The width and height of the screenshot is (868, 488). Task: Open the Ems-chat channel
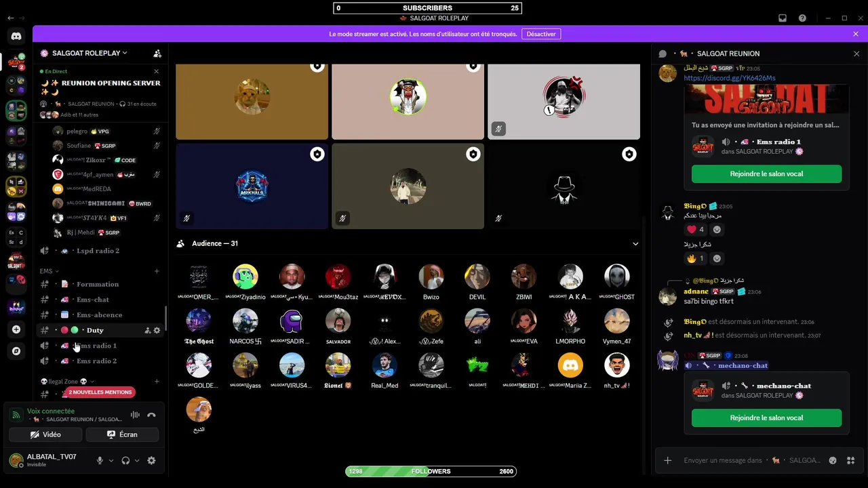[100, 300]
